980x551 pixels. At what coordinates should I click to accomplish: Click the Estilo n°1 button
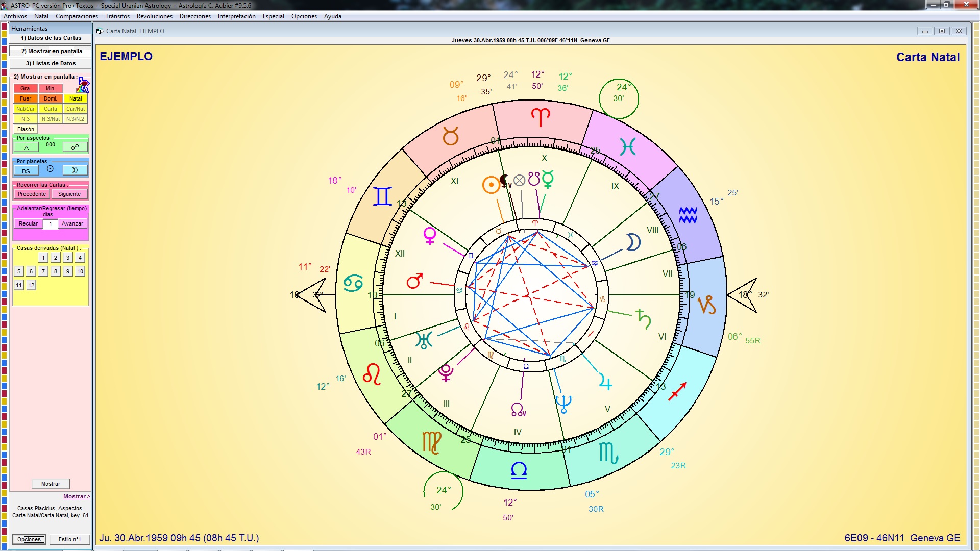(69, 539)
